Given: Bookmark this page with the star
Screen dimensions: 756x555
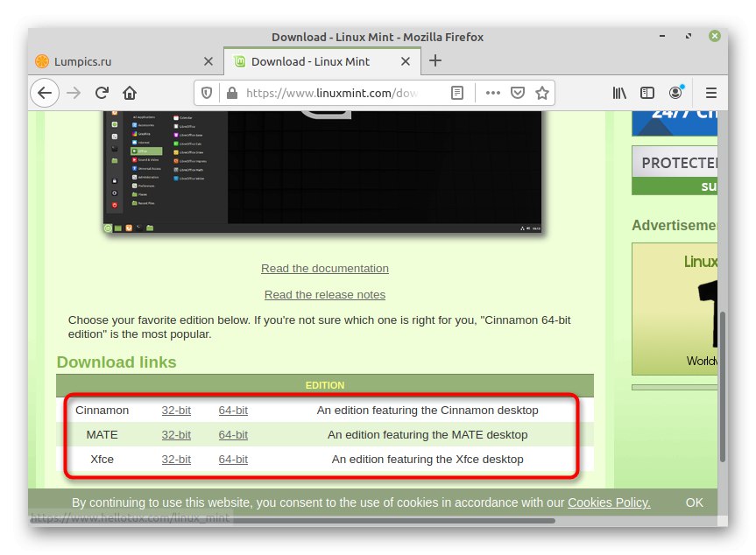Looking at the screenshot, I should tap(542, 93).
